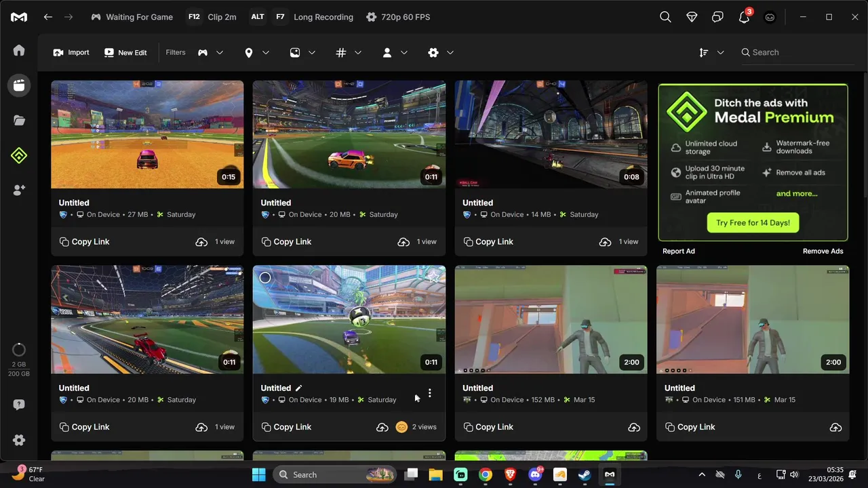Open the settings gear in sidebar
This screenshot has width=868, height=488.
[x=19, y=440]
